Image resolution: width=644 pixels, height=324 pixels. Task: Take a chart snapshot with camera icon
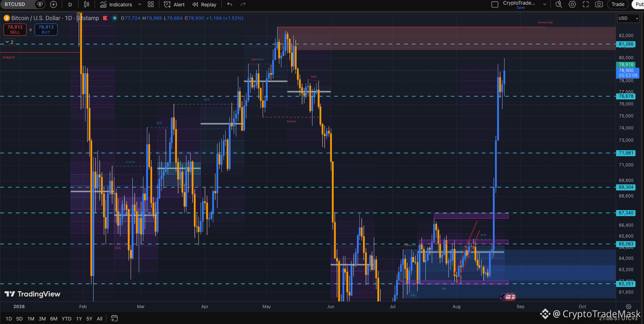pyautogui.click(x=599, y=5)
